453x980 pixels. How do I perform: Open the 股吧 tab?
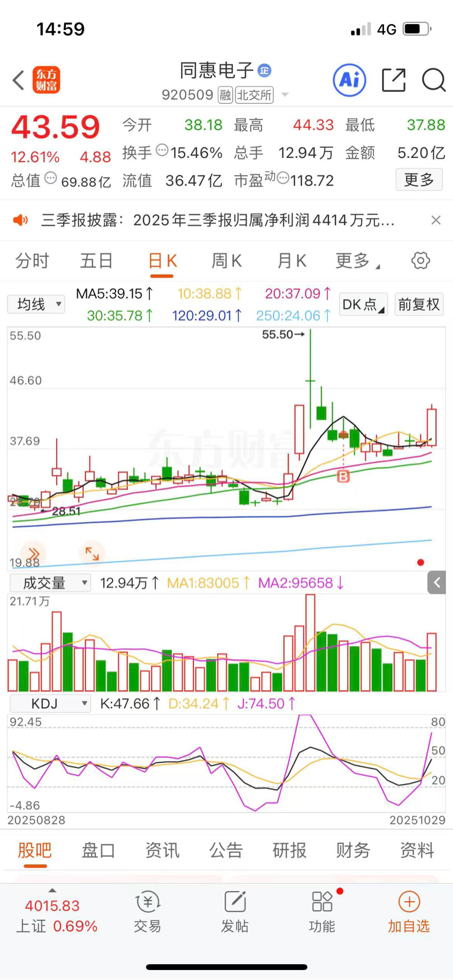[x=35, y=850]
